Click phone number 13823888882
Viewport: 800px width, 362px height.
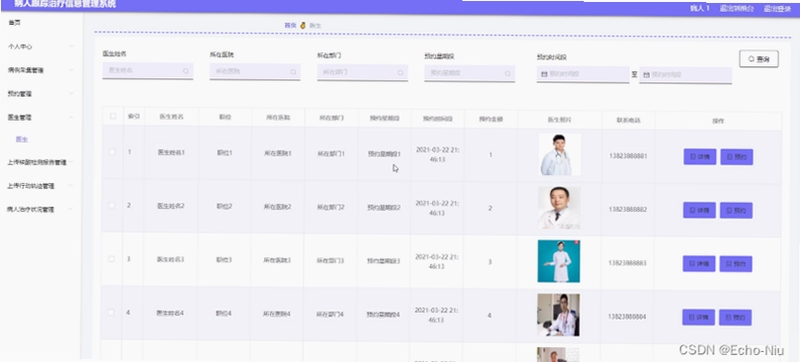pyautogui.click(x=628, y=210)
